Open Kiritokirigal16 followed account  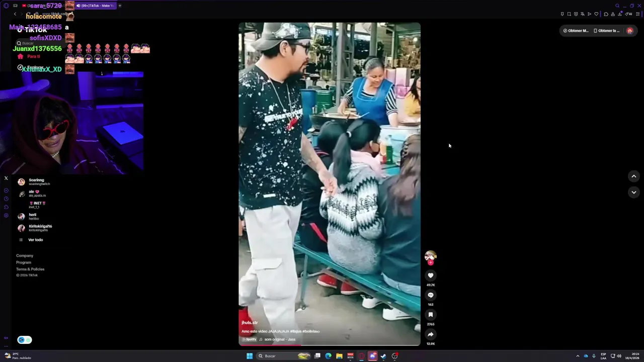[34, 228]
